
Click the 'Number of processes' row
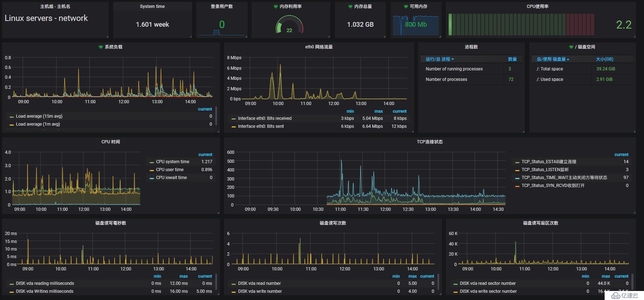(471, 79)
